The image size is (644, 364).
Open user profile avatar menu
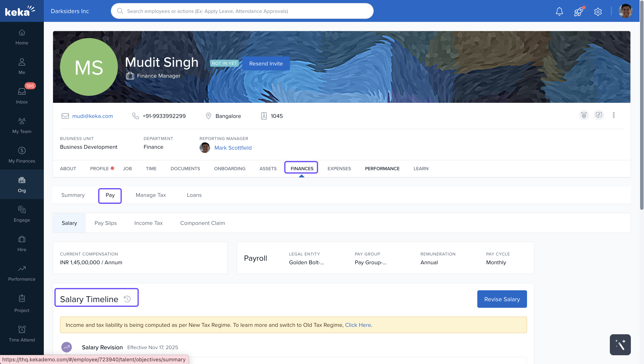tap(625, 11)
